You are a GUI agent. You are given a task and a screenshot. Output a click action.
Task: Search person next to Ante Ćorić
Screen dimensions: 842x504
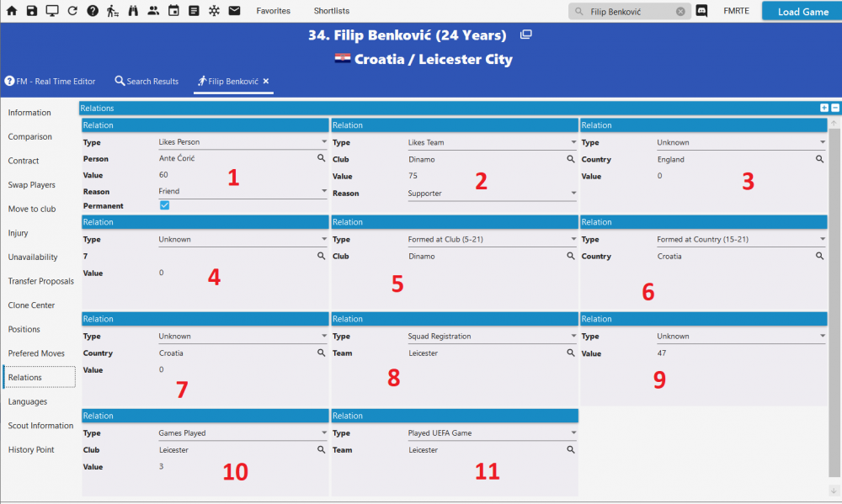(x=321, y=158)
